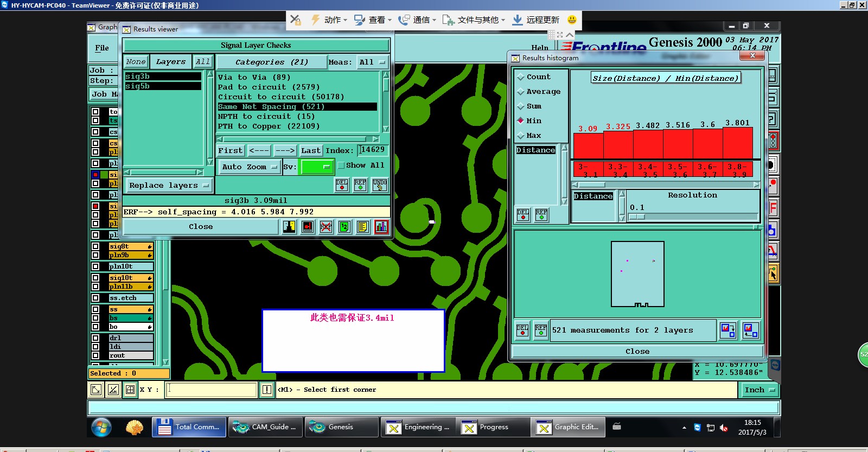Select Count radio option
The image size is (868, 452).
521,77
